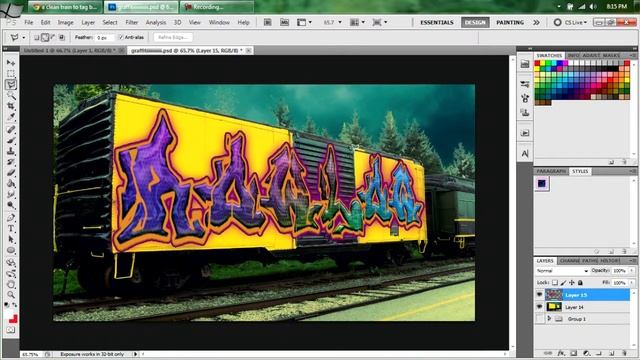
Task: Toggle visibility of Layer 14
Action: click(540, 307)
